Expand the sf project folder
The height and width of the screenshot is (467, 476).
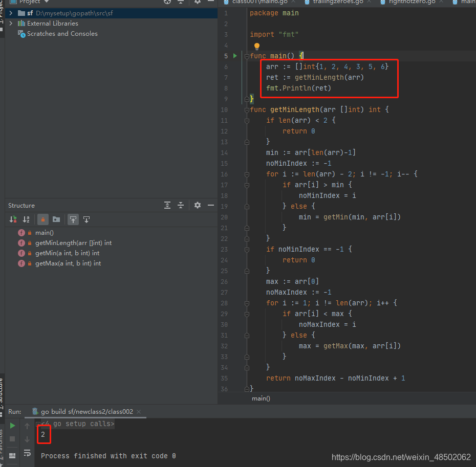coord(11,13)
